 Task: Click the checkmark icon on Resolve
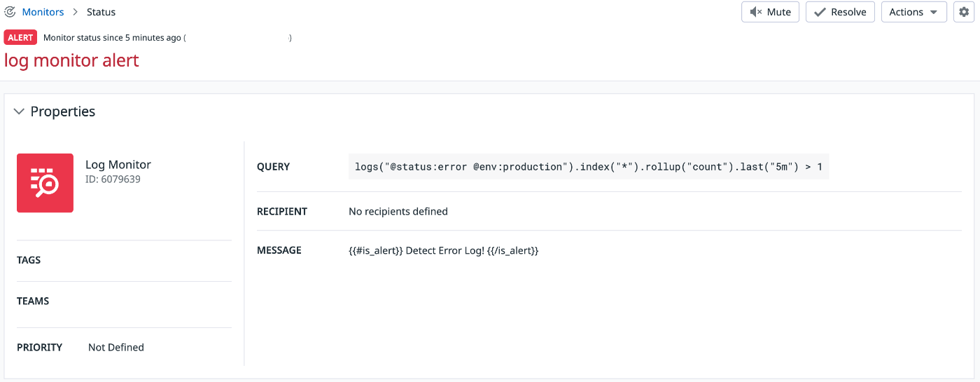click(820, 12)
